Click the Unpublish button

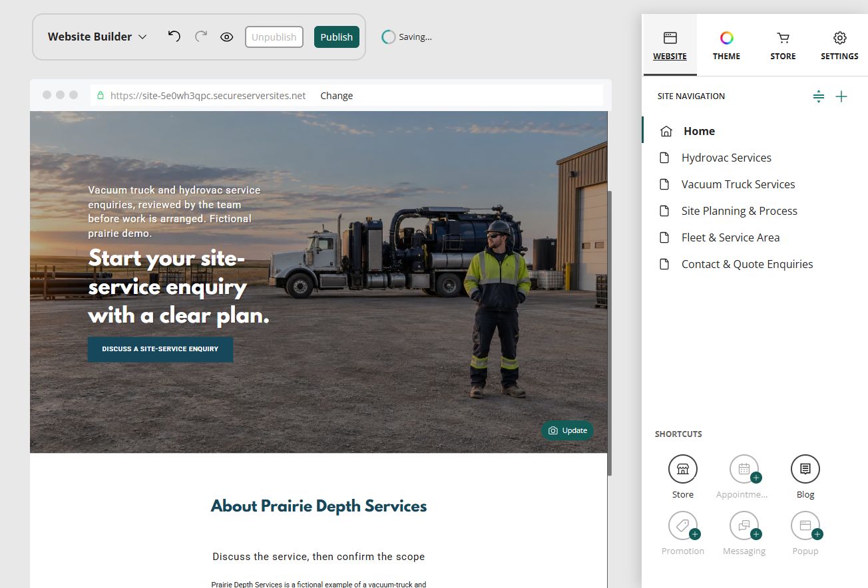(274, 37)
